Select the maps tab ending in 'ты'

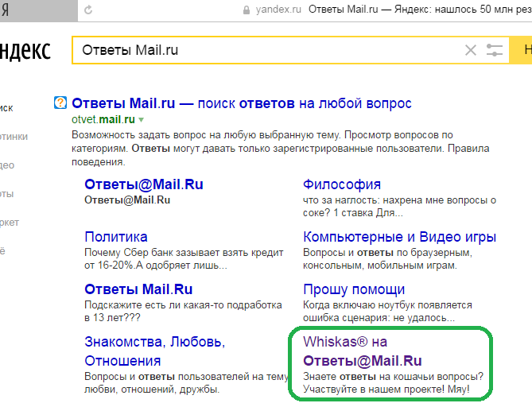pyautogui.click(x=7, y=194)
